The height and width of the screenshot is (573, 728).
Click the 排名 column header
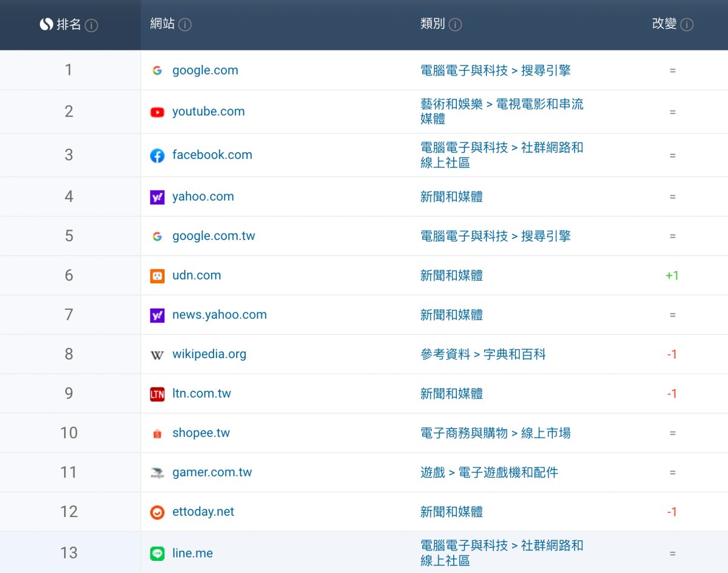[x=69, y=25]
